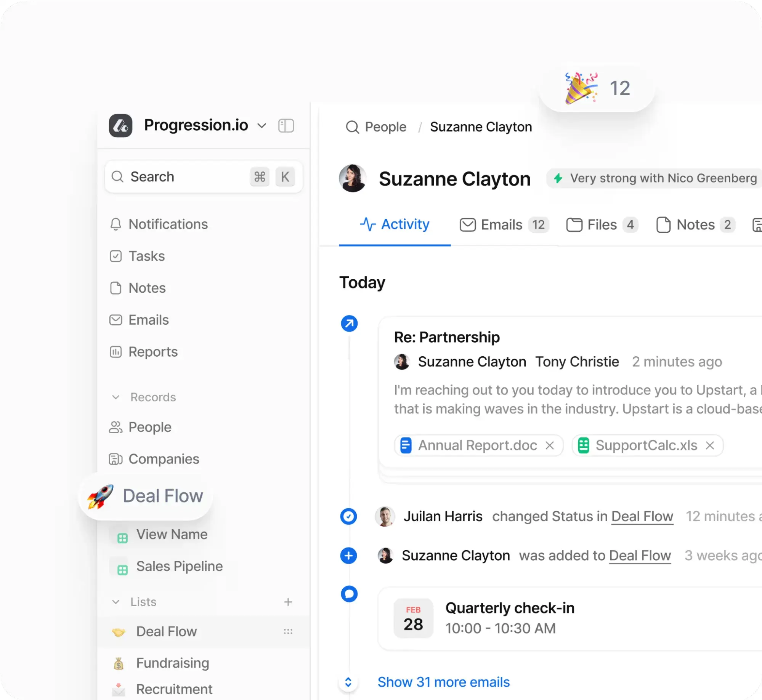
Task: Click the SupportCalc.xls spreadsheet icon
Action: point(583,445)
